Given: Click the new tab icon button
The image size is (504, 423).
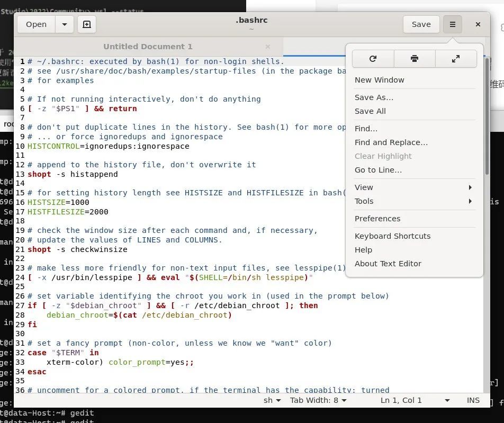Looking at the screenshot, I should click(x=87, y=24).
